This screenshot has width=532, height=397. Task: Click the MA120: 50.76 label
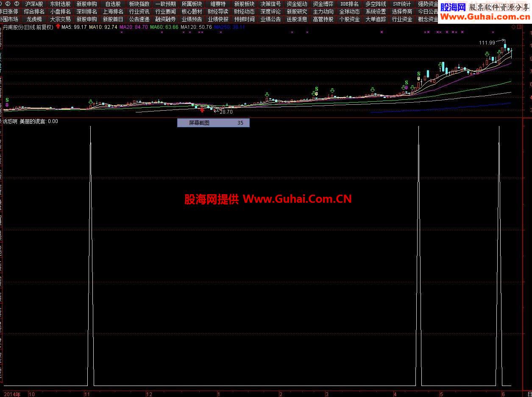pos(196,27)
